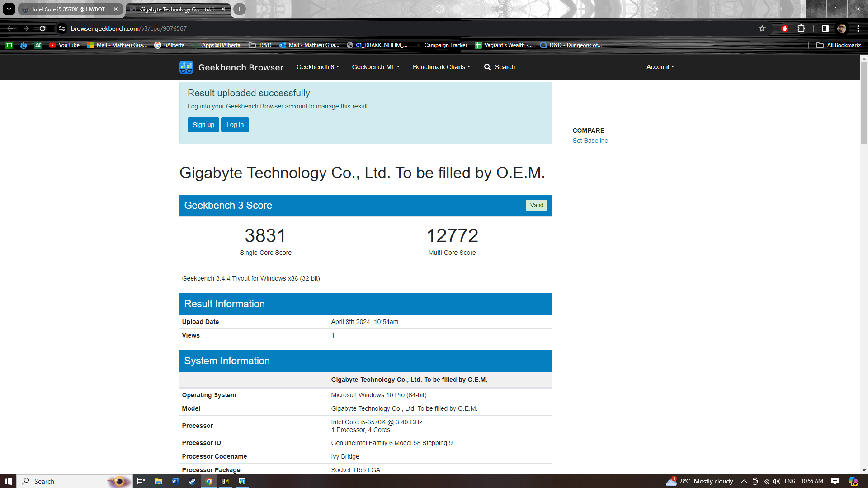Open the D&D - Dungeons of bookmark

(x=571, y=45)
